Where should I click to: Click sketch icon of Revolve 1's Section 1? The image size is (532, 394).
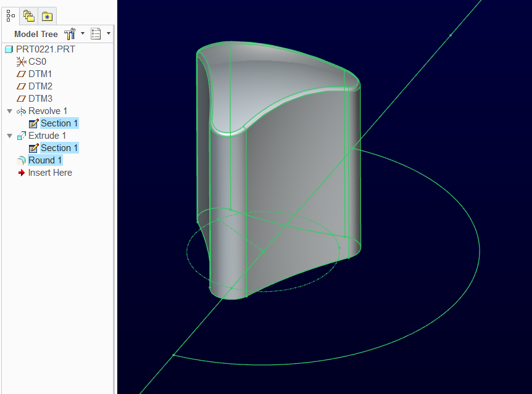click(x=33, y=123)
